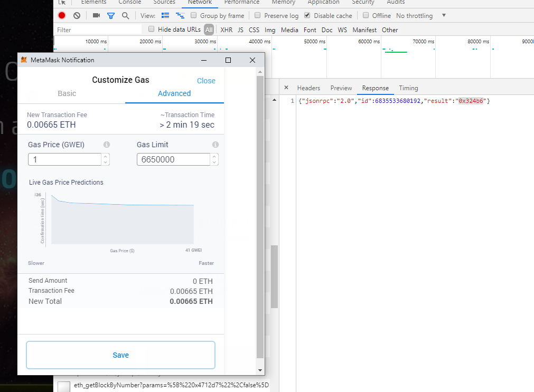Click the Close link in Customize Gas
This screenshot has width=534, height=392.
[206, 81]
